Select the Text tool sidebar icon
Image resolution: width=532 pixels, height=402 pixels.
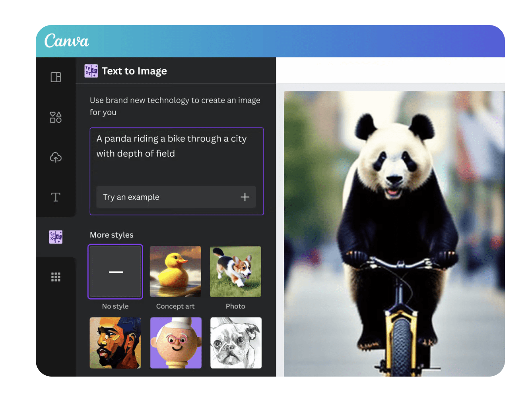pos(56,197)
